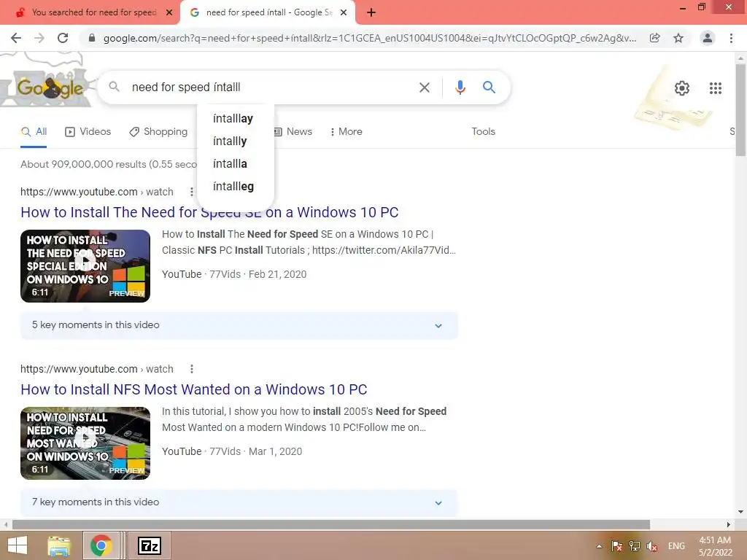This screenshot has width=747, height=560.
Task: Open the search Tools options
Action: 483,132
